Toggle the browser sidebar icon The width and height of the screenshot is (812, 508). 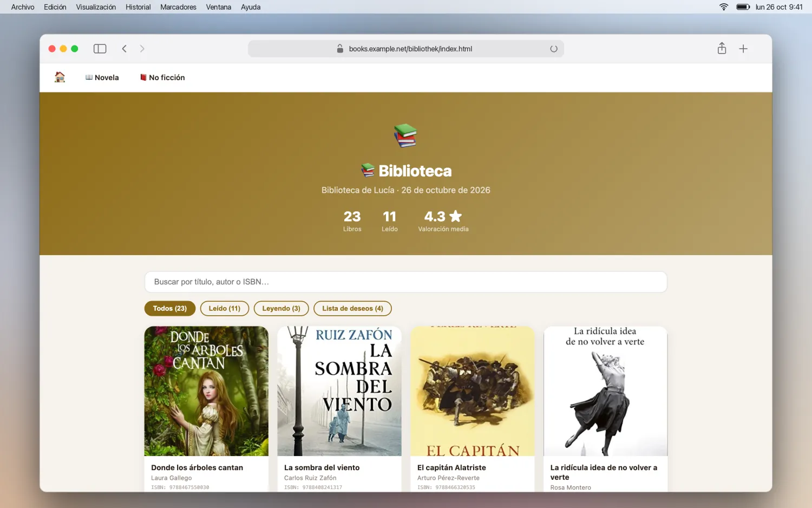[100, 49]
